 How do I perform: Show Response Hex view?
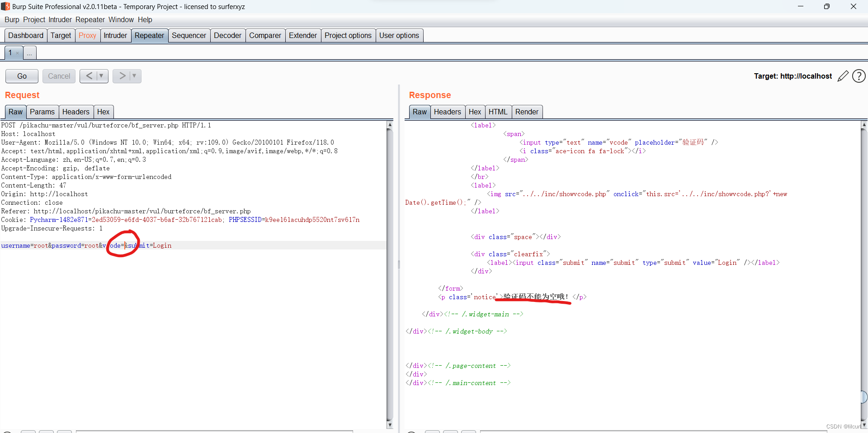(475, 112)
